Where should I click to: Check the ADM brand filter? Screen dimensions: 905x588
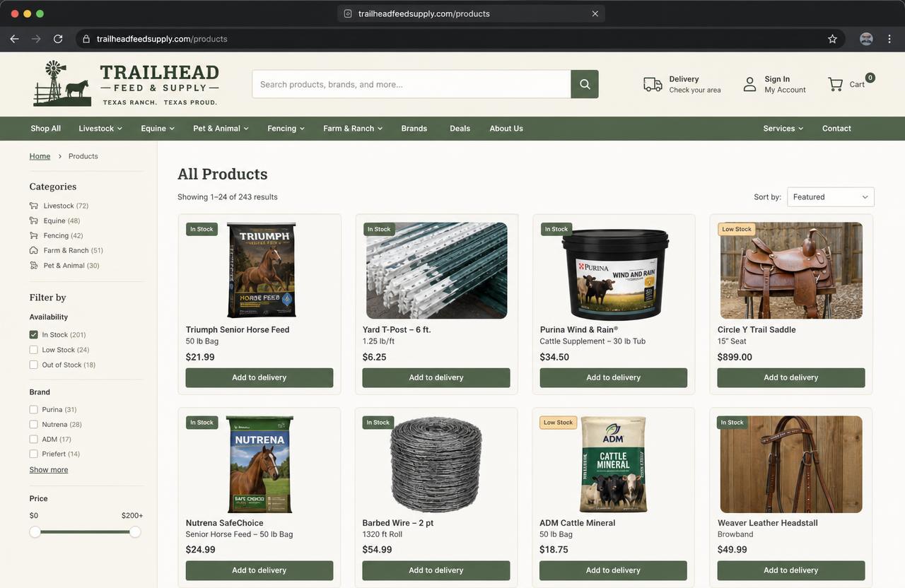tap(33, 439)
